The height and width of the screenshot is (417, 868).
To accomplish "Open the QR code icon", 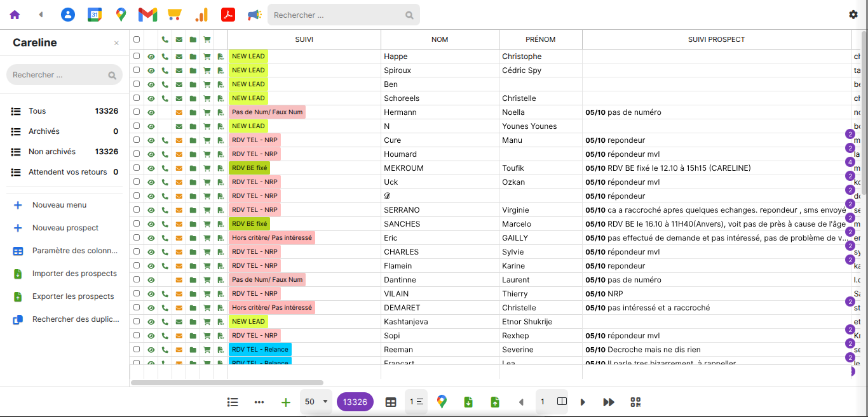I will [635, 402].
